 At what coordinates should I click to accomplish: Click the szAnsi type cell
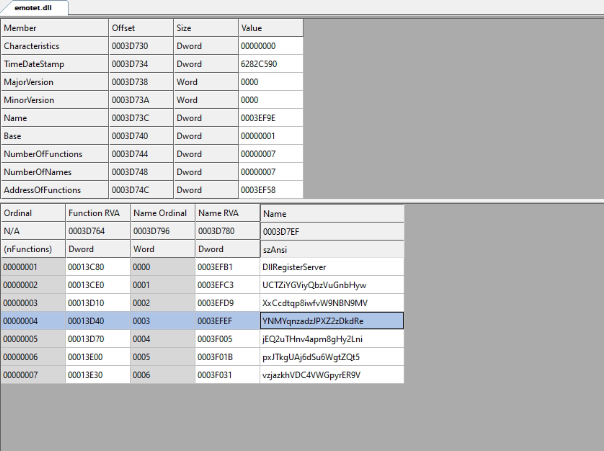tap(332, 250)
